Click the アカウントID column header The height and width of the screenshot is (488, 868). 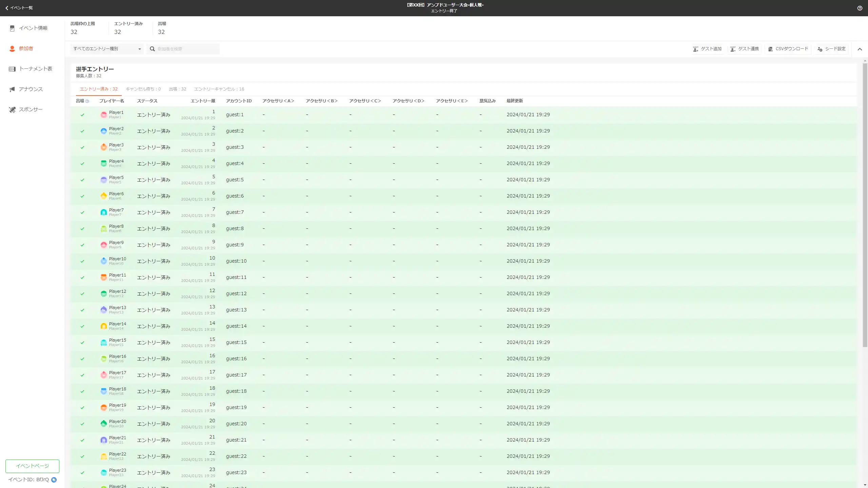click(x=239, y=101)
